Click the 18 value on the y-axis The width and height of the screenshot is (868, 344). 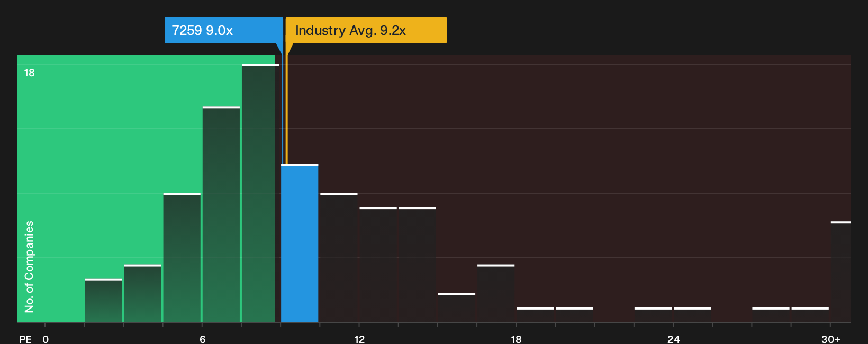click(x=29, y=73)
